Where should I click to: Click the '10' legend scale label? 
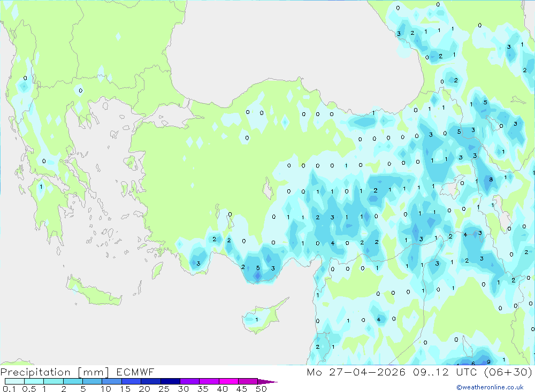tap(105, 389)
